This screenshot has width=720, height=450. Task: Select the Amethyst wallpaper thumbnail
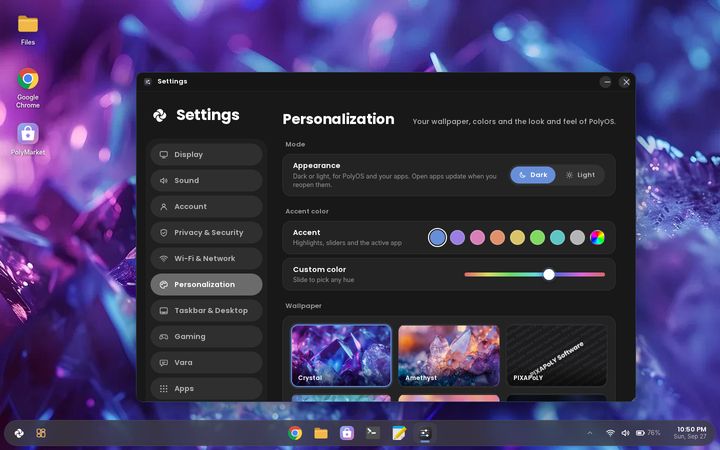[449, 355]
